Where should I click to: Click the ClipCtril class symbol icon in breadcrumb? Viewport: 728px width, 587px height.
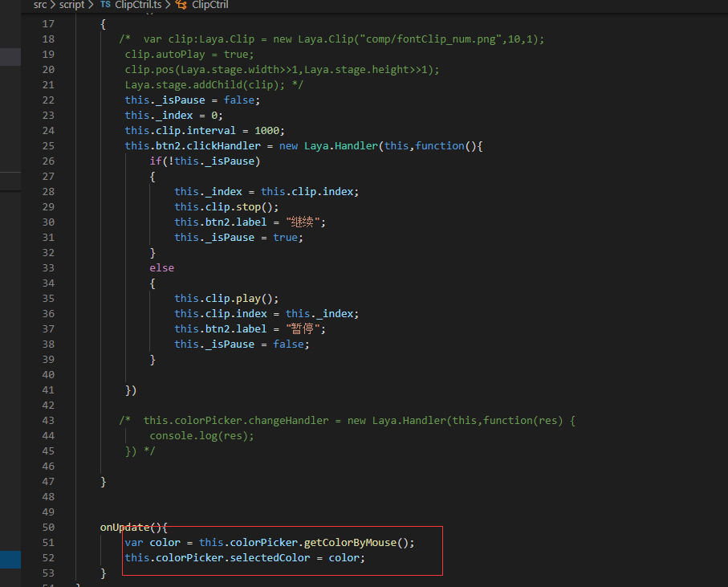[x=181, y=5]
